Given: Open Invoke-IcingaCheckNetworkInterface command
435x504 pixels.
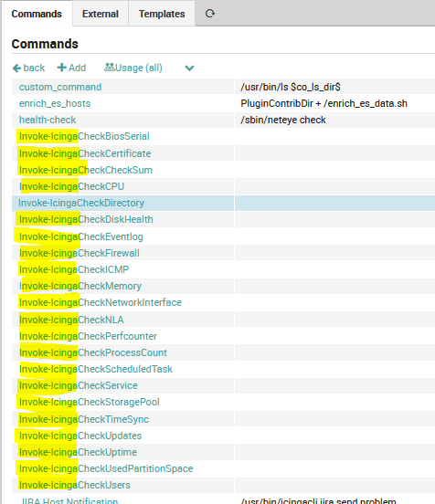Looking at the screenshot, I should tap(101, 302).
